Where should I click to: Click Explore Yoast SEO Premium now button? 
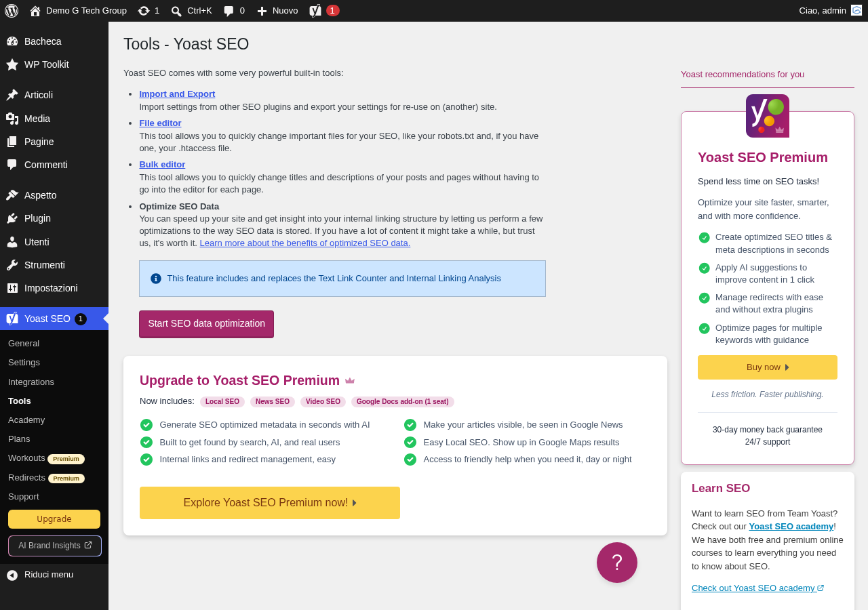tap(270, 503)
